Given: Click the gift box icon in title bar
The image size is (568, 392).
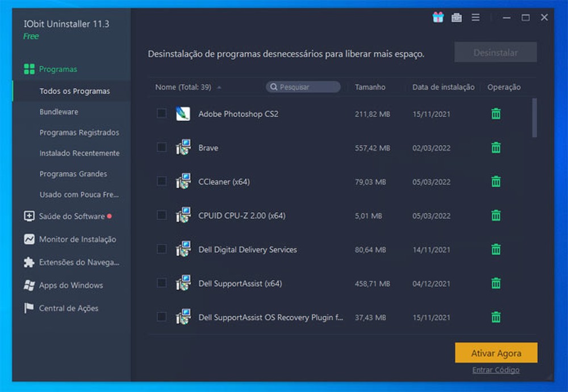Looking at the screenshot, I should pyautogui.click(x=438, y=18).
